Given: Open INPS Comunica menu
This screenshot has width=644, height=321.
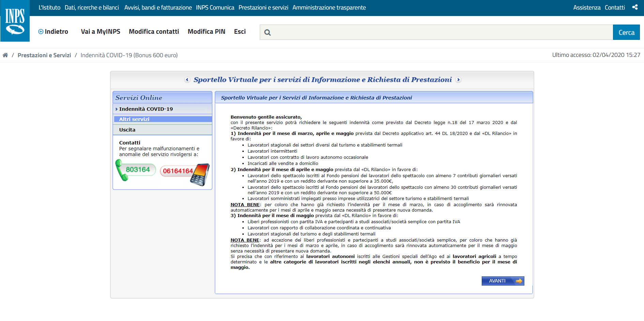Looking at the screenshot, I should point(215,7).
